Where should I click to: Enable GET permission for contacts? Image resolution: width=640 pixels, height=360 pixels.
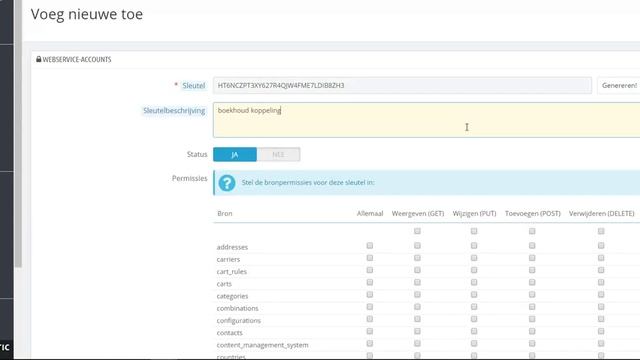click(x=417, y=331)
